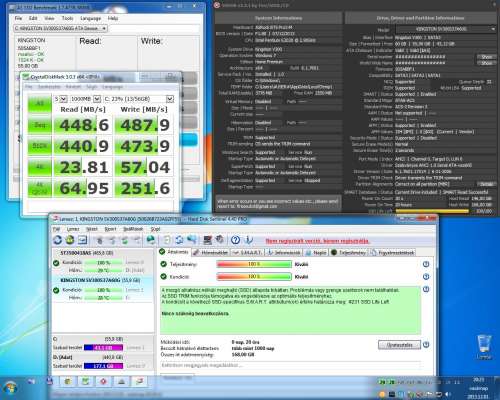
Task: Click the info 'i' icon in Hard Disk Sentinel toolbar
Action: pos(248,240)
